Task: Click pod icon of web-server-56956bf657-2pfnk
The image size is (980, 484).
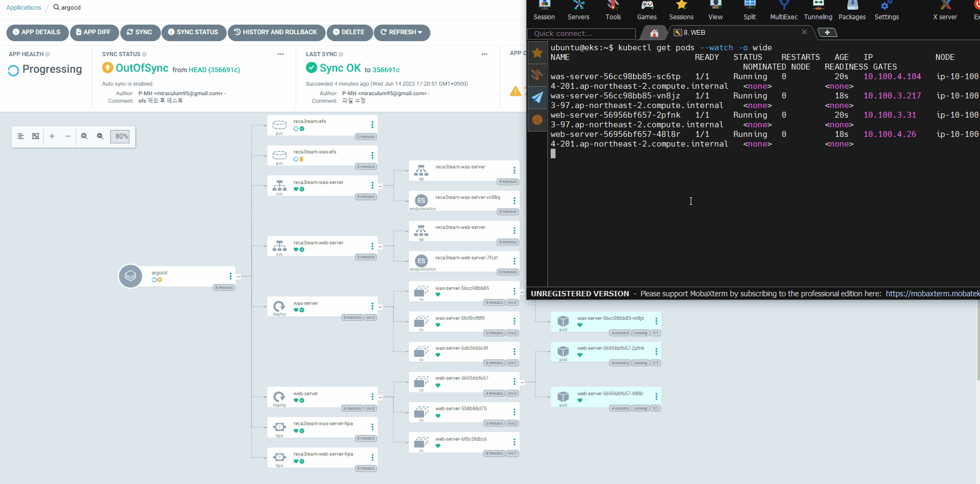Action: [563, 351]
